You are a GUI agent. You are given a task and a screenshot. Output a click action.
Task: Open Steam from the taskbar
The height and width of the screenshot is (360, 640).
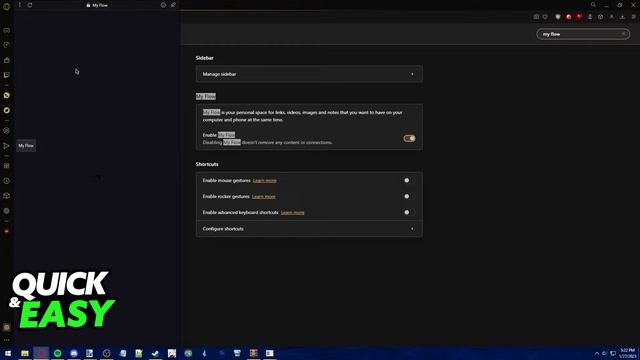coord(155,353)
